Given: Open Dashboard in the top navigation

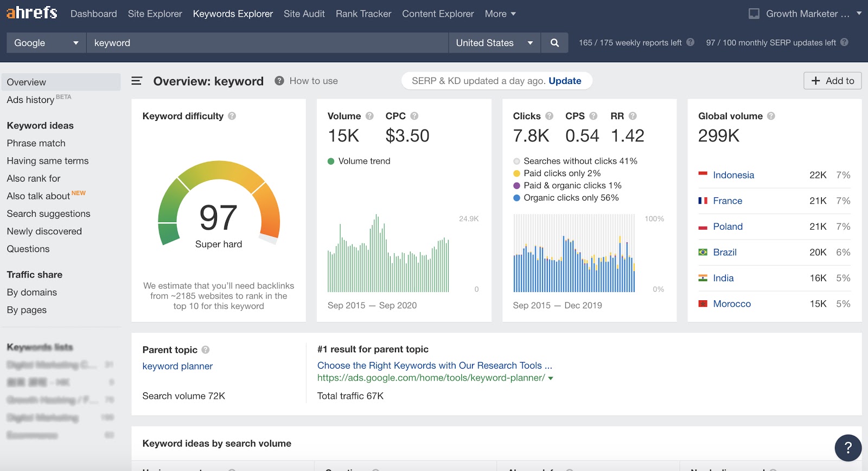Looking at the screenshot, I should click(x=94, y=14).
